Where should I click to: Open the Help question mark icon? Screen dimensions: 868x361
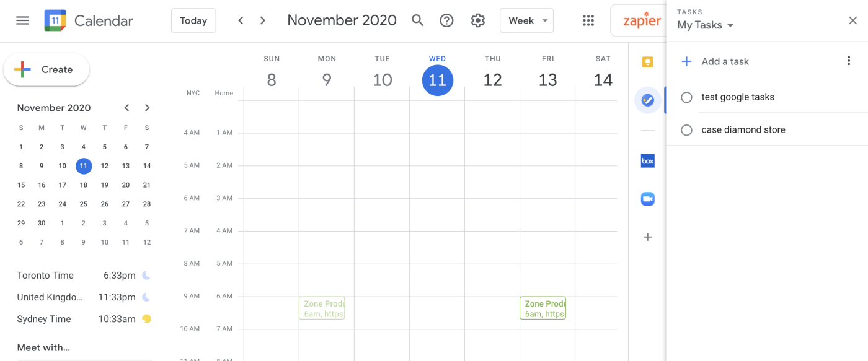coord(446,20)
